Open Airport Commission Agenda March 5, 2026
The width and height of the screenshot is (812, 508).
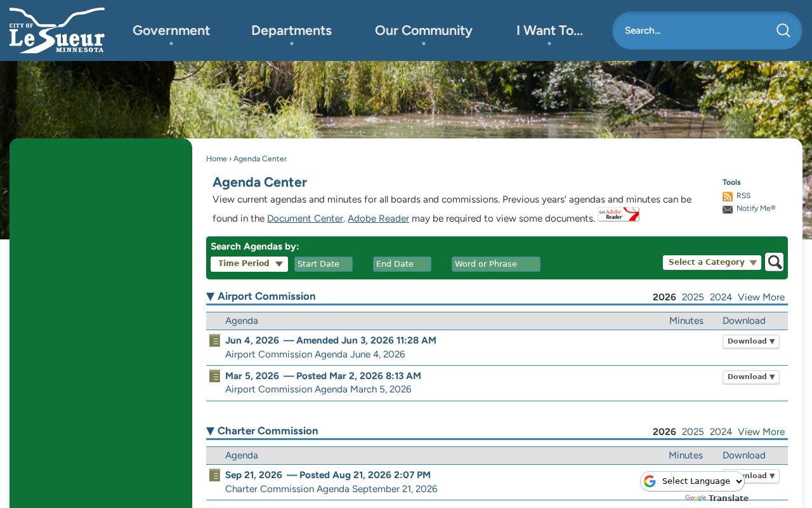coord(318,389)
